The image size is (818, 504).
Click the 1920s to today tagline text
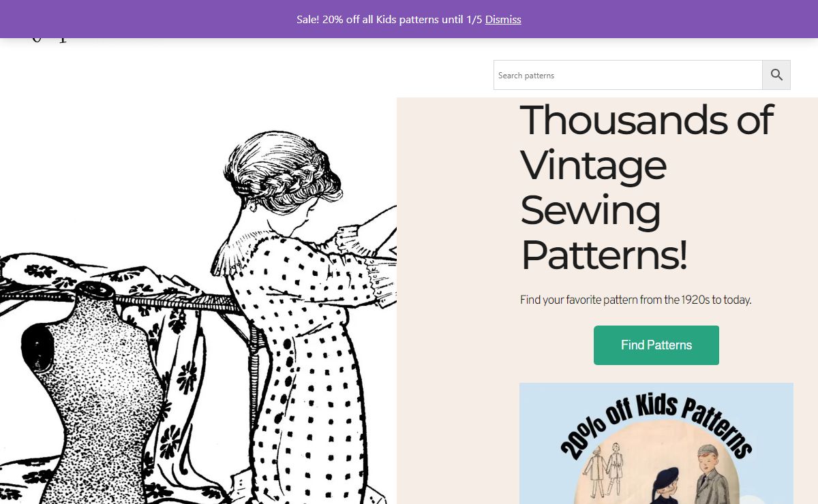(635, 300)
